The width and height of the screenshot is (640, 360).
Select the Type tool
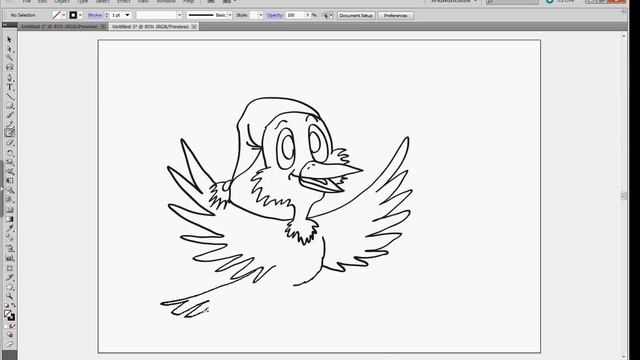pyautogui.click(x=9, y=87)
